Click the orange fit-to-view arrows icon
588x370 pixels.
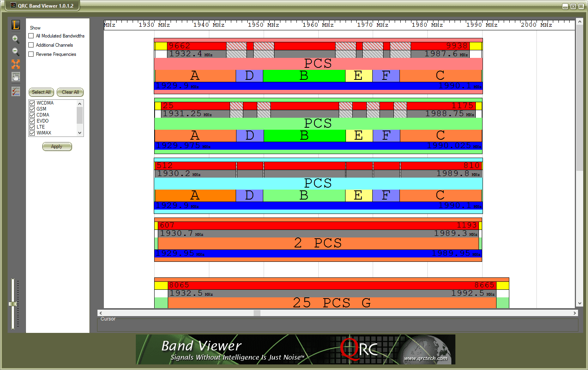pos(16,64)
